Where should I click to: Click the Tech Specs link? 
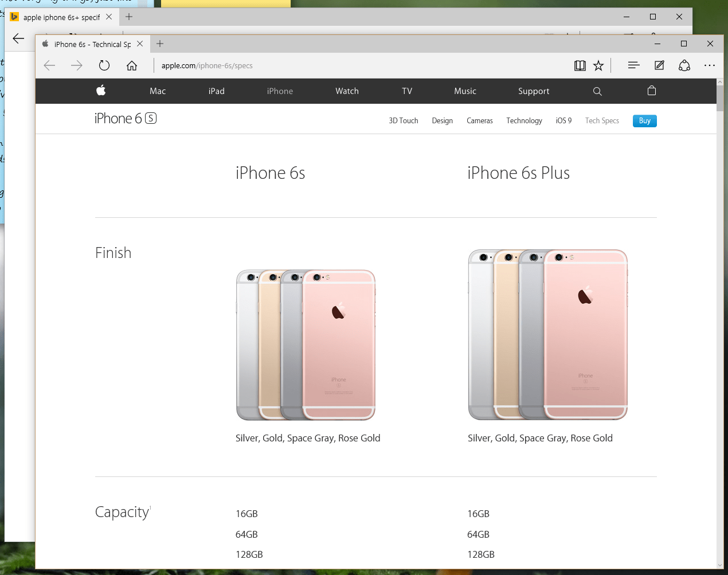602,121
